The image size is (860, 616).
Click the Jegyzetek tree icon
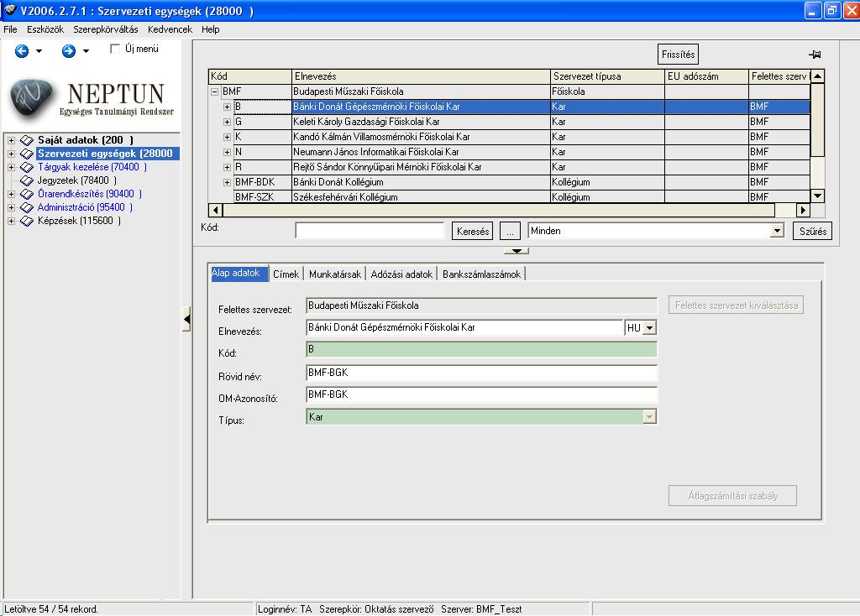(x=27, y=180)
